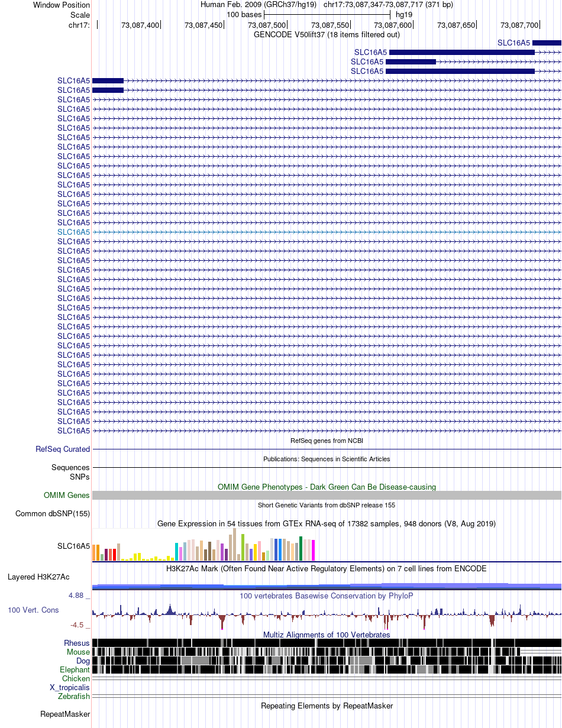
Task: Click the Elephant alignment label
Action: pyautogui.click(x=75, y=669)
